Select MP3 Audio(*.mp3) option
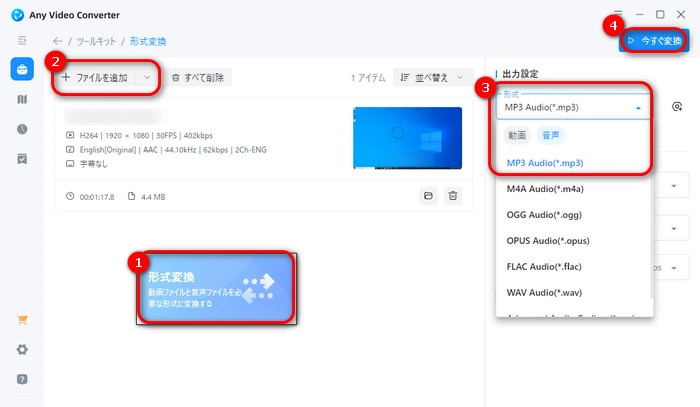This screenshot has height=407, width=700. click(x=573, y=163)
